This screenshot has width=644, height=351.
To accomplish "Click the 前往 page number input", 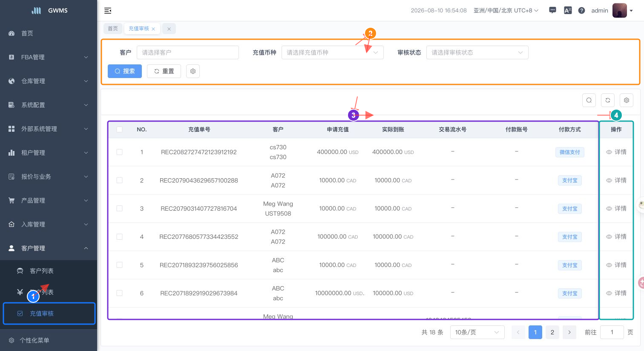I will [x=612, y=332].
